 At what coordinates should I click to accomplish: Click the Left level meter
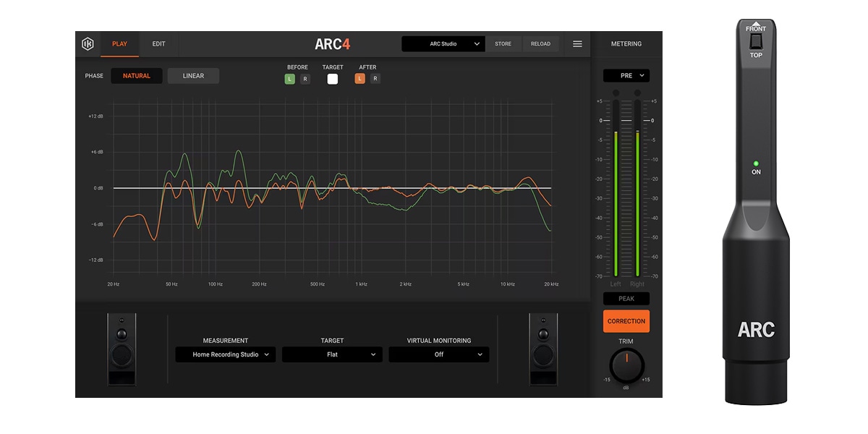click(x=616, y=189)
